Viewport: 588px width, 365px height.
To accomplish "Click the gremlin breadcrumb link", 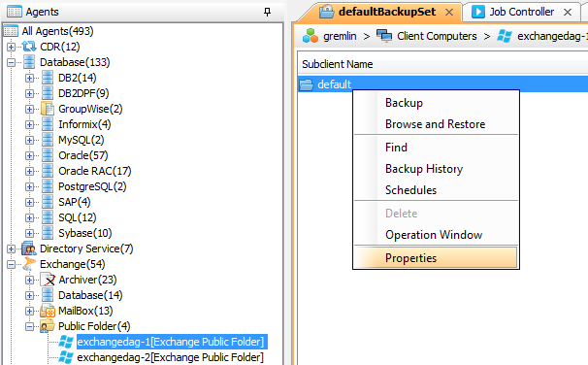I will [x=340, y=36].
